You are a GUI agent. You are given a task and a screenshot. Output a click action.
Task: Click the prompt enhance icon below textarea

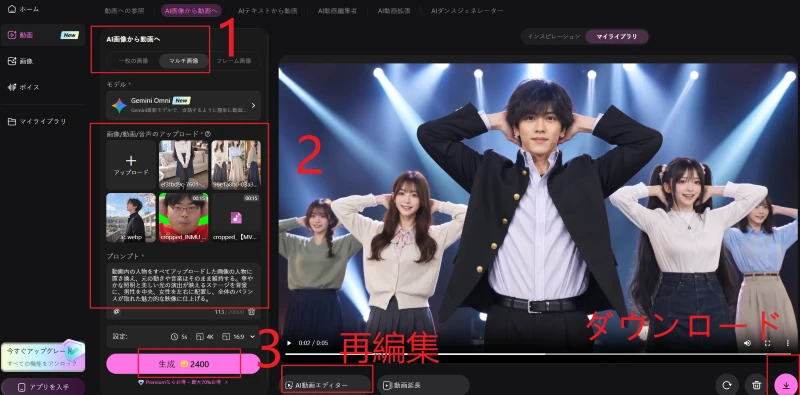tap(116, 311)
